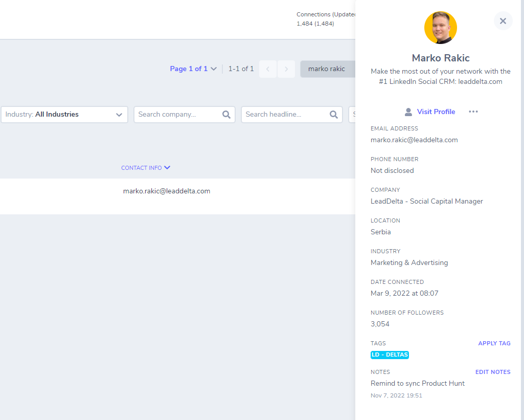Click the 'LeadDelta - Social Capital Manager' company text
The height and width of the screenshot is (420, 524).
pos(427,202)
